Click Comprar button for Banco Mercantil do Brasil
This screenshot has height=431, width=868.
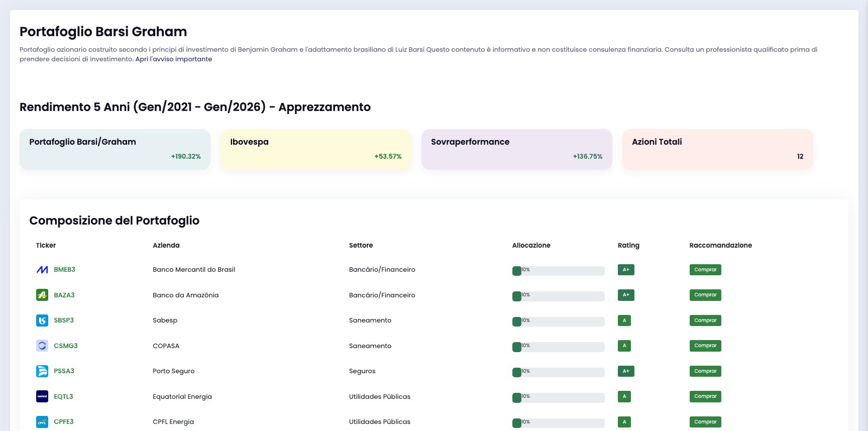(705, 270)
